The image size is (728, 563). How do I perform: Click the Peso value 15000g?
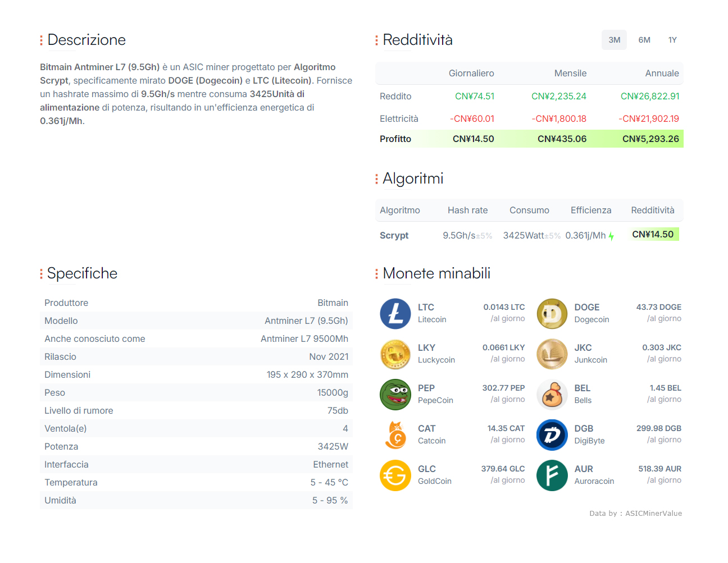click(333, 392)
